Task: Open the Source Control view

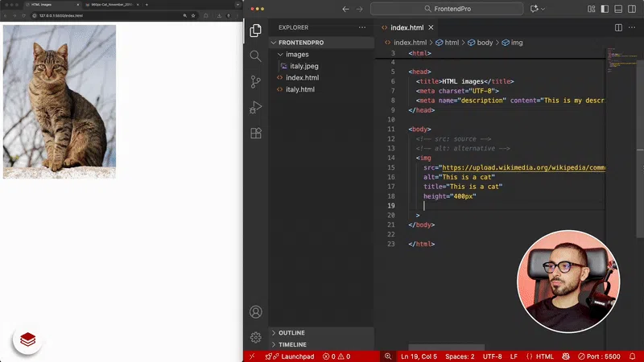Action: click(x=256, y=81)
